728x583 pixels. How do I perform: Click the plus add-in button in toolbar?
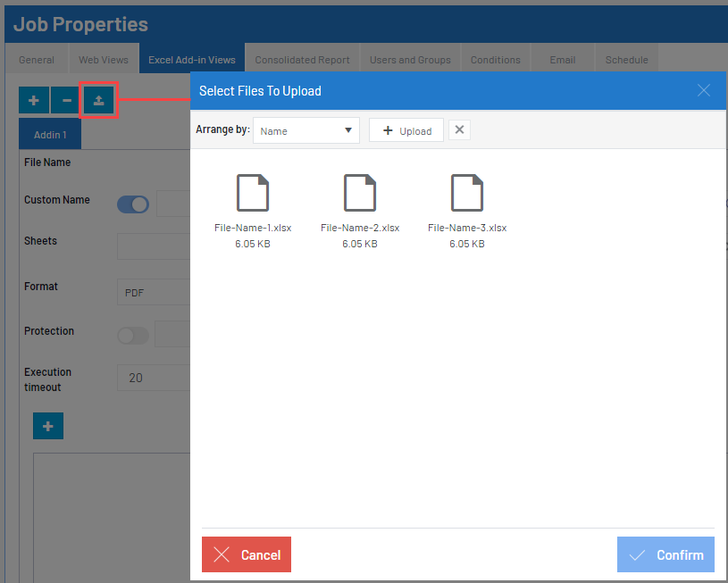click(x=34, y=100)
